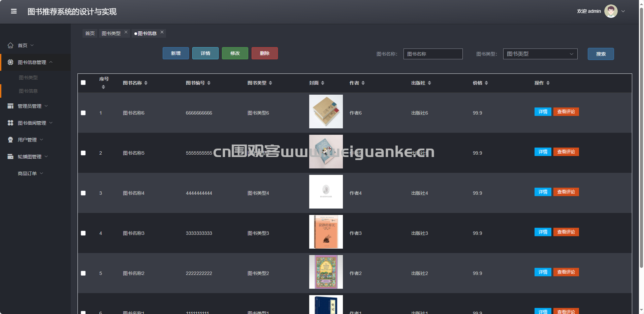Select the checkbox for 图书名称4 row

(83, 193)
